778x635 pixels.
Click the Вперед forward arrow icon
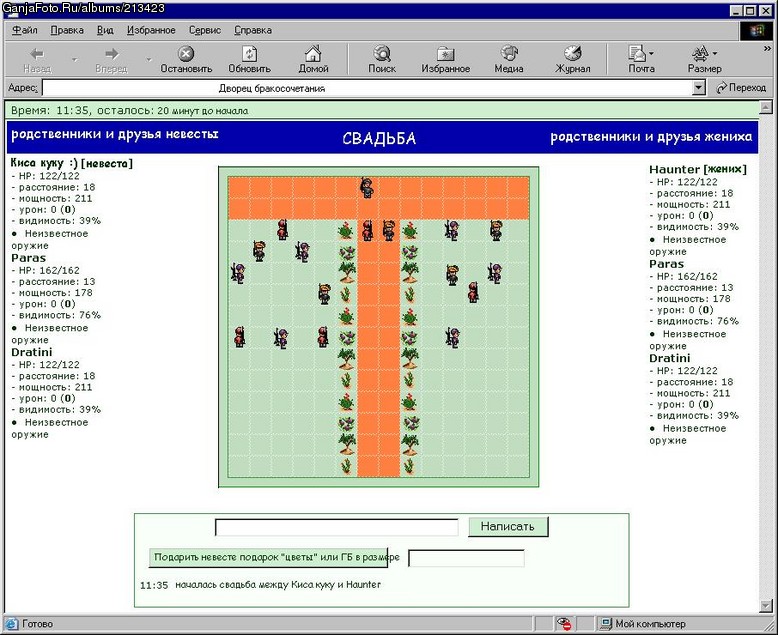click(112, 54)
